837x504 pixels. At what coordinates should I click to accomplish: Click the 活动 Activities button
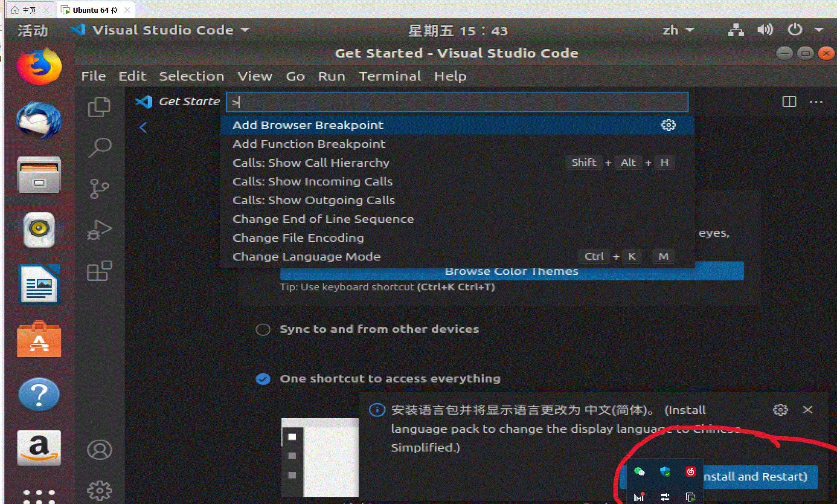coord(33,31)
